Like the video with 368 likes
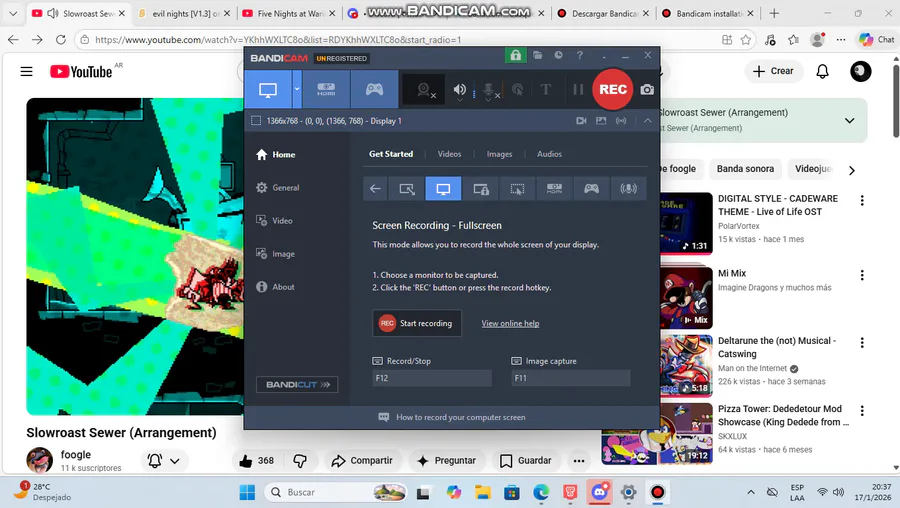 coord(256,460)
